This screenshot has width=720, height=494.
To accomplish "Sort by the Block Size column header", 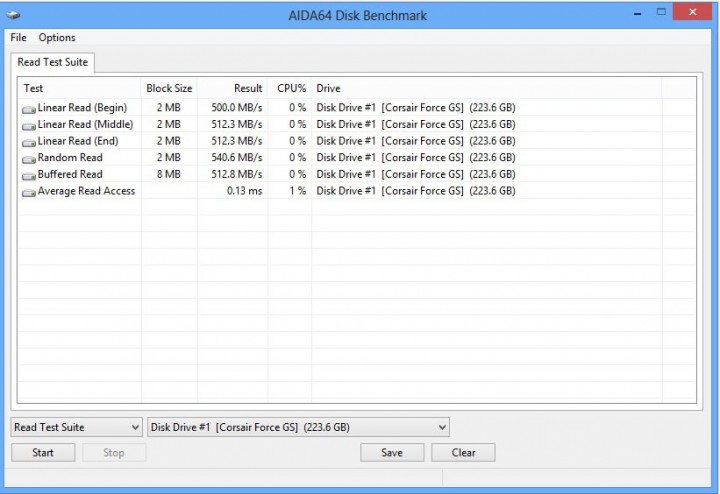I will click(x=169, y=88).
